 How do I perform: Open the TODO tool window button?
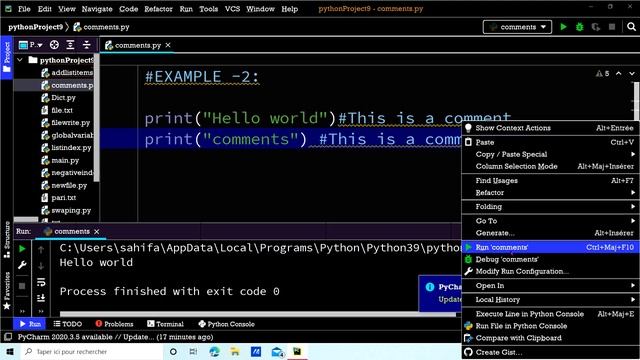[68, 324]
